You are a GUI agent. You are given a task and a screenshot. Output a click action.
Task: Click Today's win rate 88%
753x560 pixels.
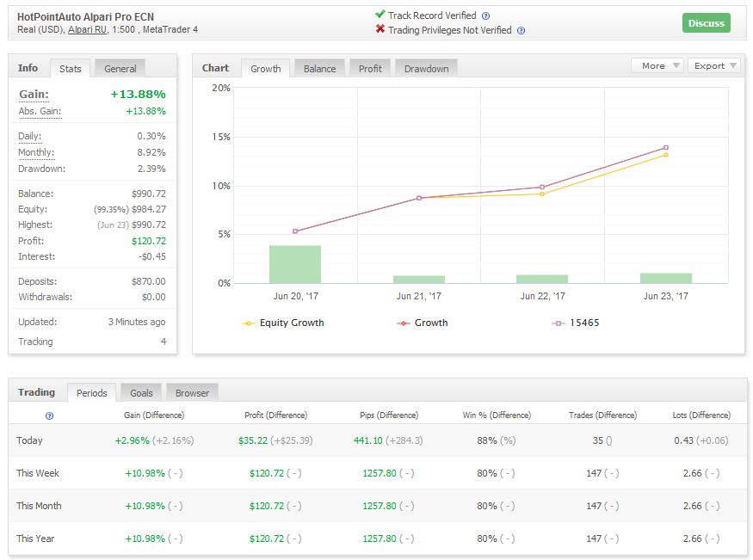(486, 440)
